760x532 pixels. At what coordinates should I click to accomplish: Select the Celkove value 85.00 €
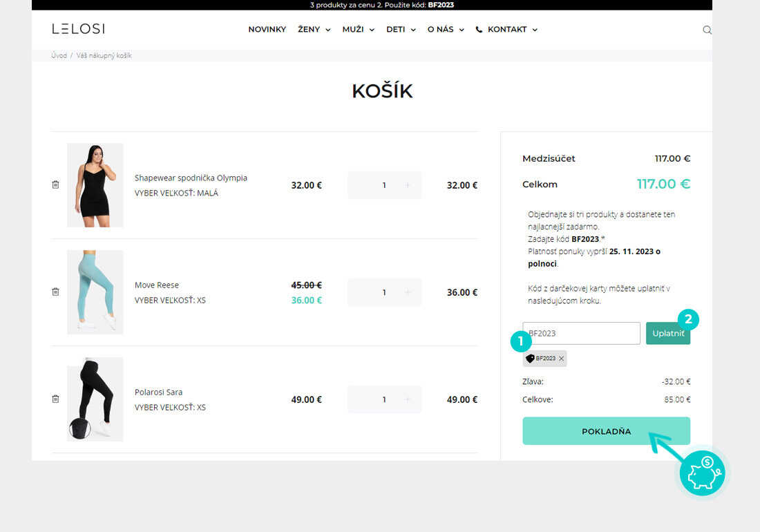point(677,400)
